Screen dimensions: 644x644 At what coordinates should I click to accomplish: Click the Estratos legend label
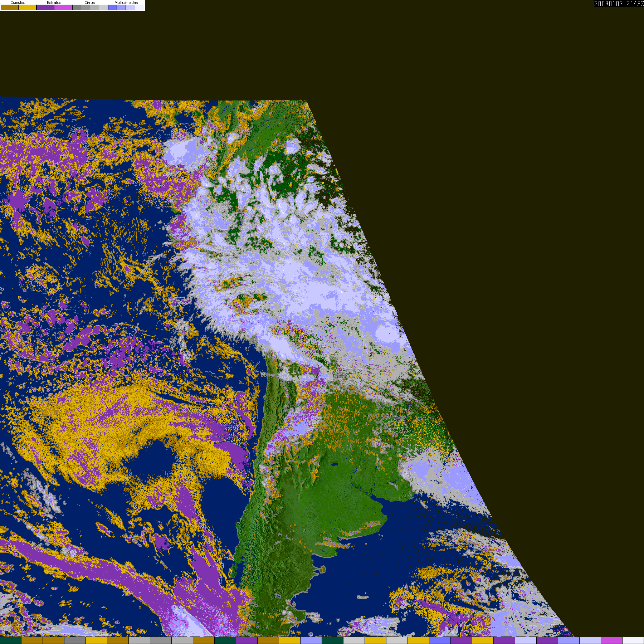[54, 3]
